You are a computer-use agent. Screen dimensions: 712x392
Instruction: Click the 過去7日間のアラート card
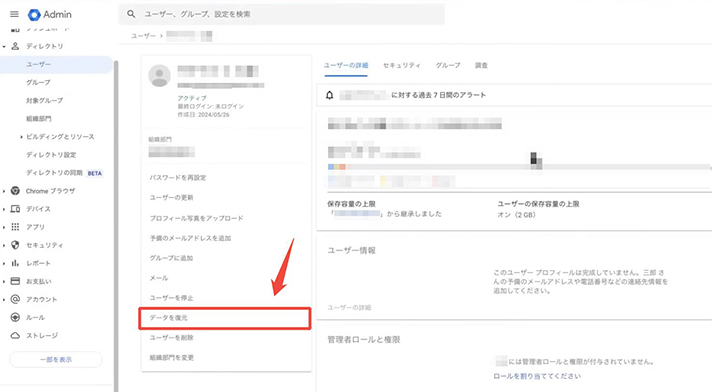coord(514,95)
